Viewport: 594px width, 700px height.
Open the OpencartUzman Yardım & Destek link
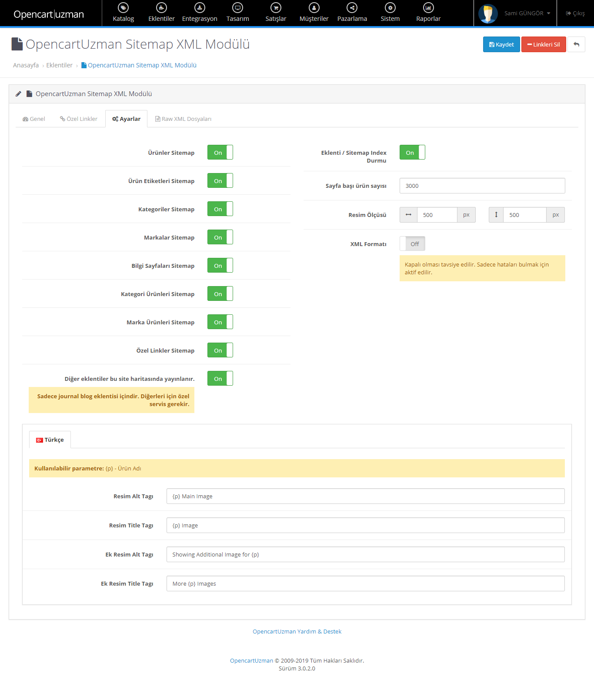point(297,631)
